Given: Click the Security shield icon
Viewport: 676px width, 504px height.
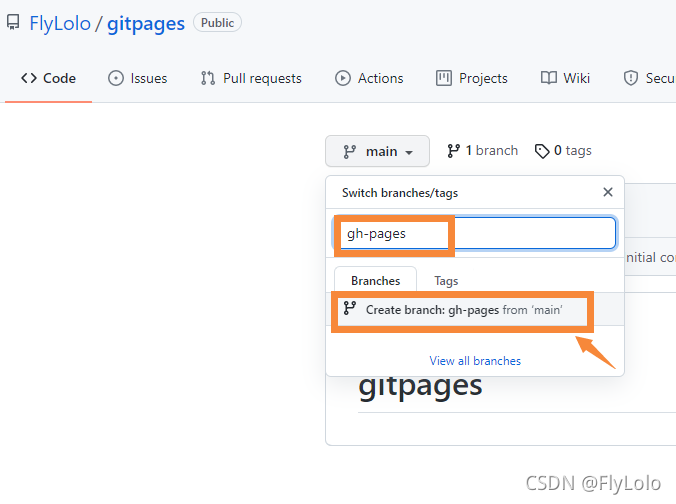Looking at the screenshot, I should click(631, 78).
